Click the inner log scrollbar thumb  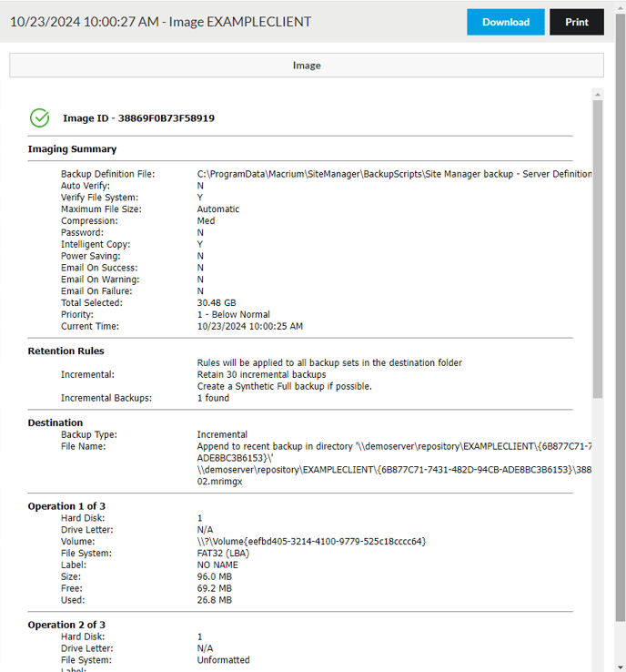598,249
